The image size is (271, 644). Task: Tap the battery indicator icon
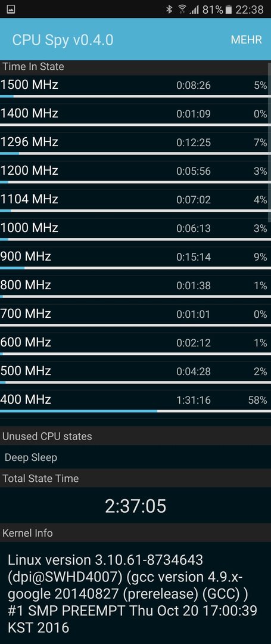coord(229,9)
